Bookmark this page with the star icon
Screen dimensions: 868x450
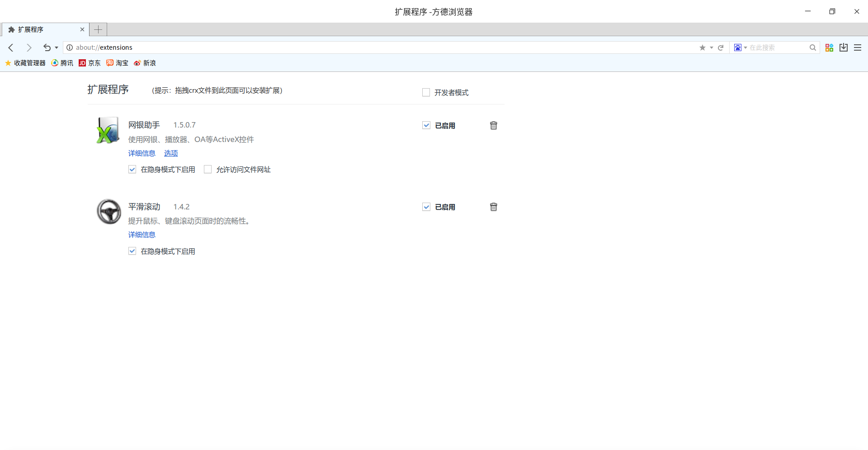(703, 47)
